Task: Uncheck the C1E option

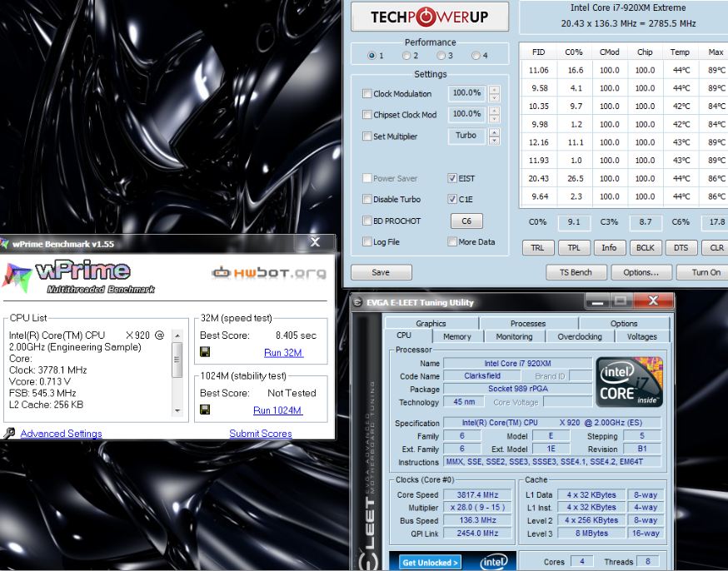Action: (x=452, y=199)
